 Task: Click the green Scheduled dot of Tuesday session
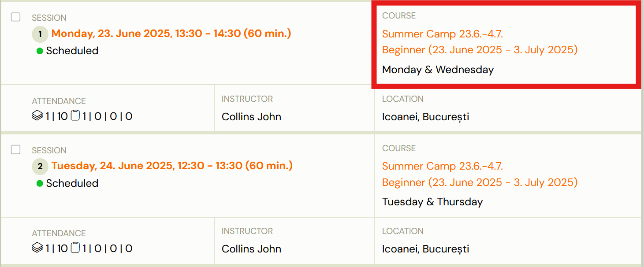click(40, 183)
